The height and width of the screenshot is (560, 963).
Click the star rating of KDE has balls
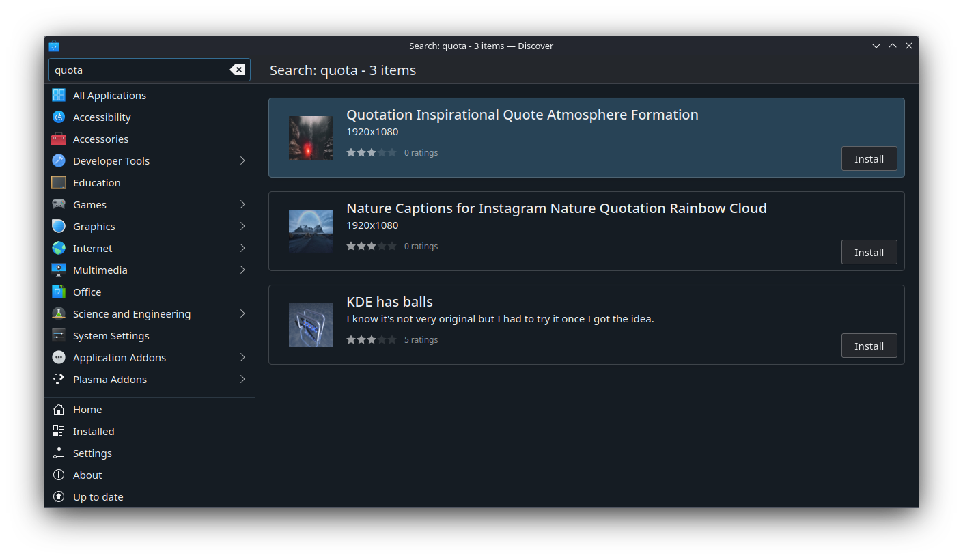click(x=372, y=339)
